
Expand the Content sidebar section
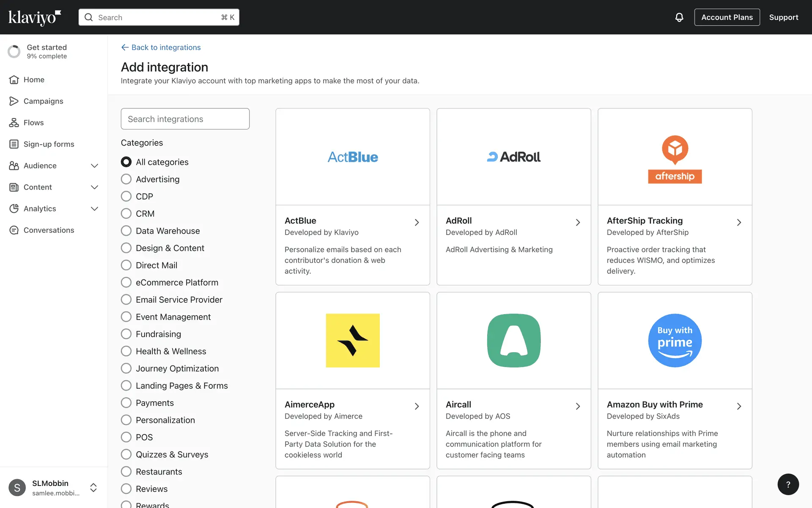click(x=94, y=187)
